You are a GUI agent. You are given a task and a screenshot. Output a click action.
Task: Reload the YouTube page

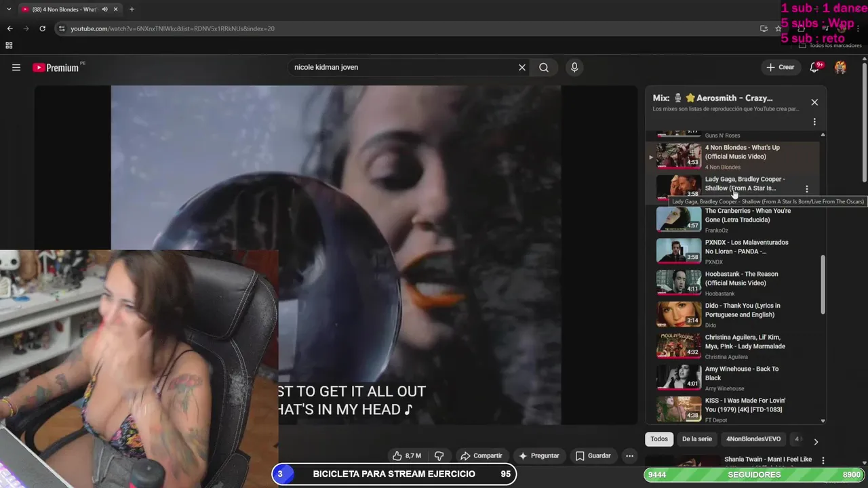[42, 28]
